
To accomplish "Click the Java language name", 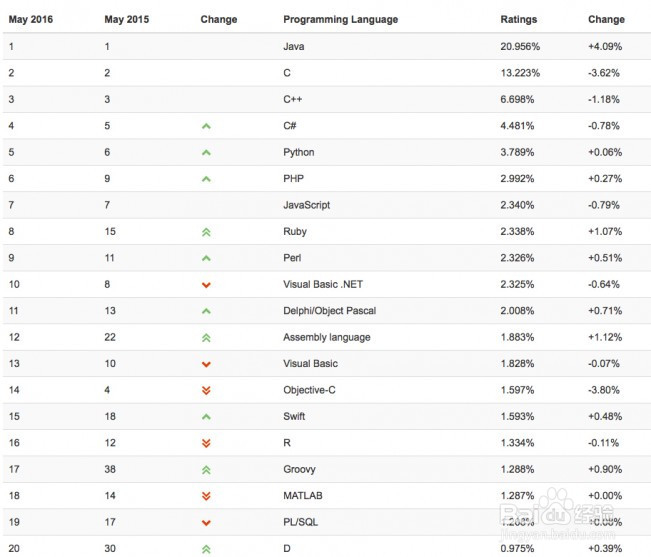I will tap(294, 46).
